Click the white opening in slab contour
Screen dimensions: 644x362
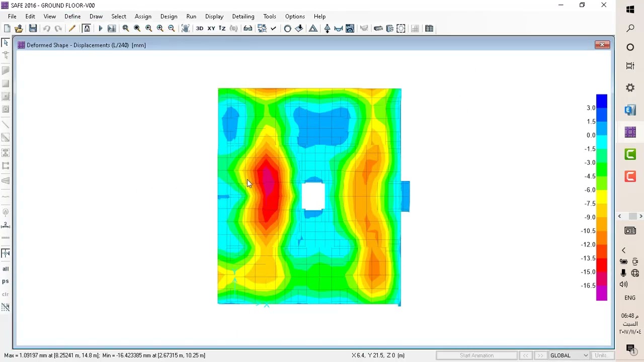(313, 197)
